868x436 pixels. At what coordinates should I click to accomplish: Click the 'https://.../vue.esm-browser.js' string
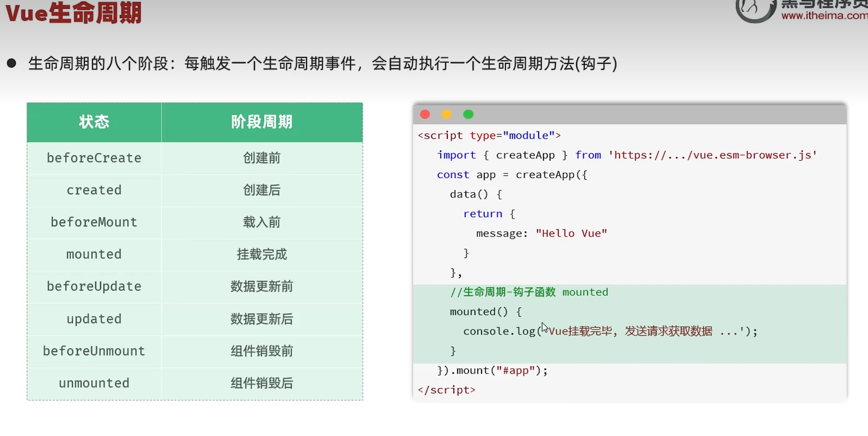tap(713, 155)
